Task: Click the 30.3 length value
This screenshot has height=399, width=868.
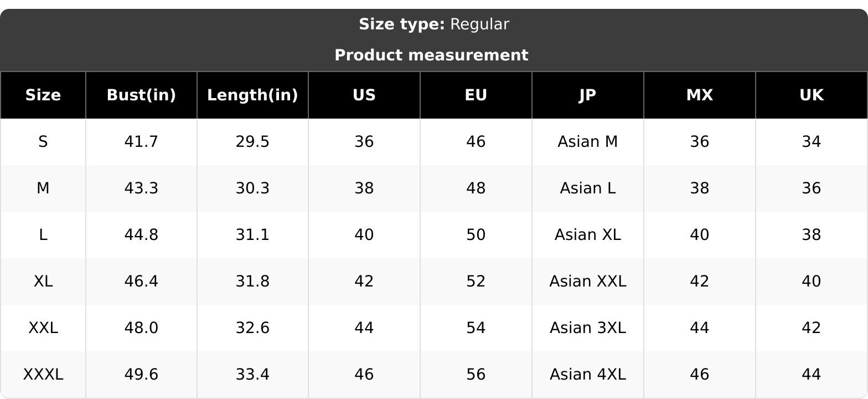Action: (252, 188)
